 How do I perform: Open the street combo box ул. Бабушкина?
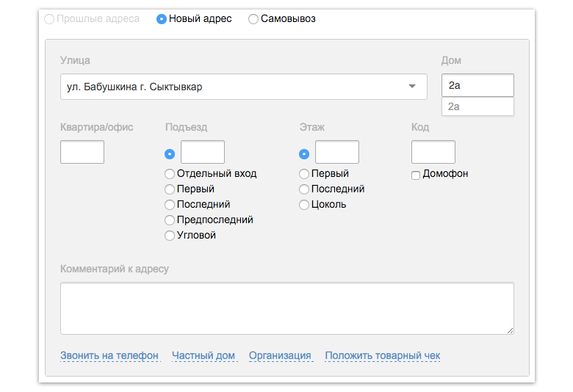tap(244, 87)
